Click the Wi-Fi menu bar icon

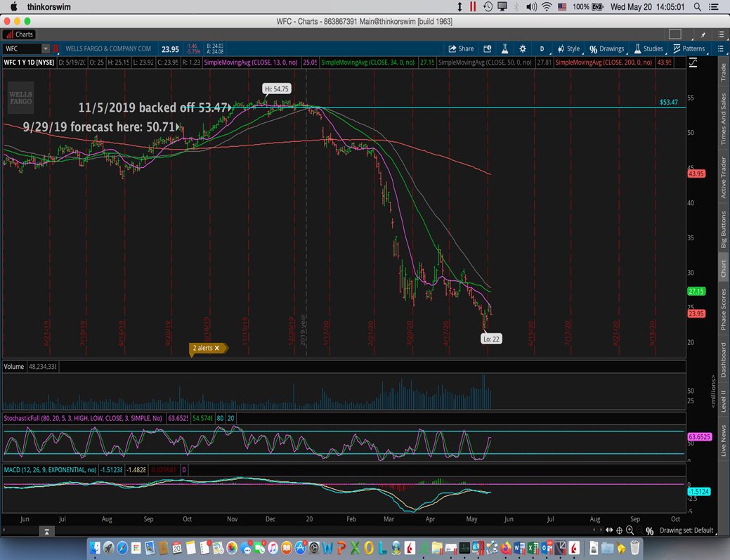tap(547, 7)
